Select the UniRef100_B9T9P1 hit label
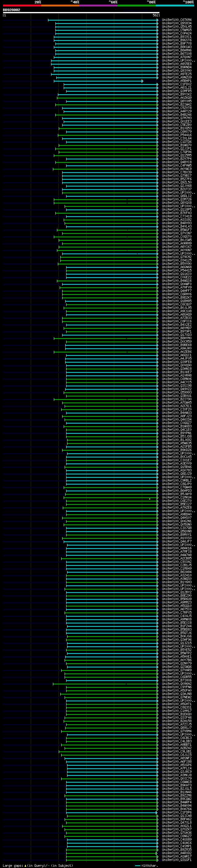Image resolution: width=197 pixels, height=868 pixels. 177,332
